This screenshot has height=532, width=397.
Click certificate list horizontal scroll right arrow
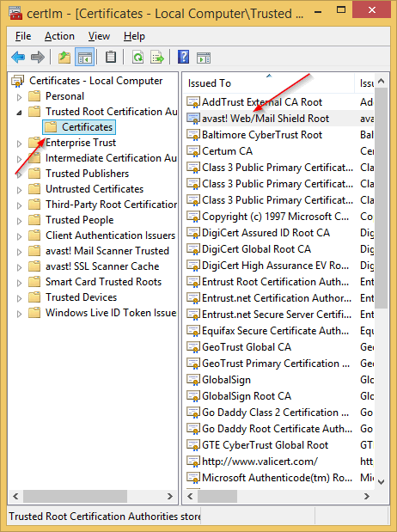click(x=367, y=497)
